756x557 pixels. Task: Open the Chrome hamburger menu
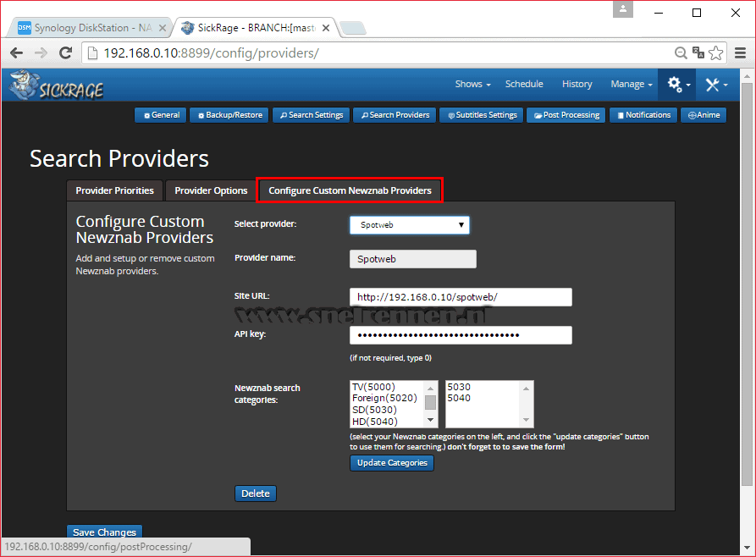point(740,52)
